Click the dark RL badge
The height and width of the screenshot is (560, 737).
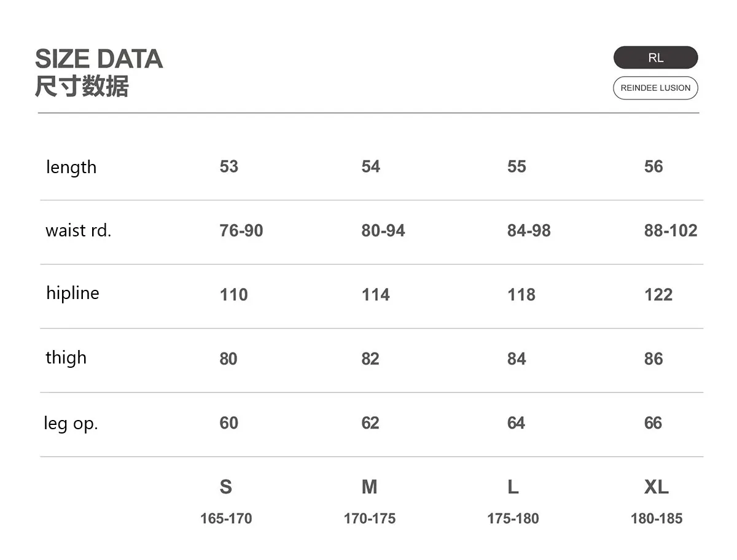tap(655, 58)
